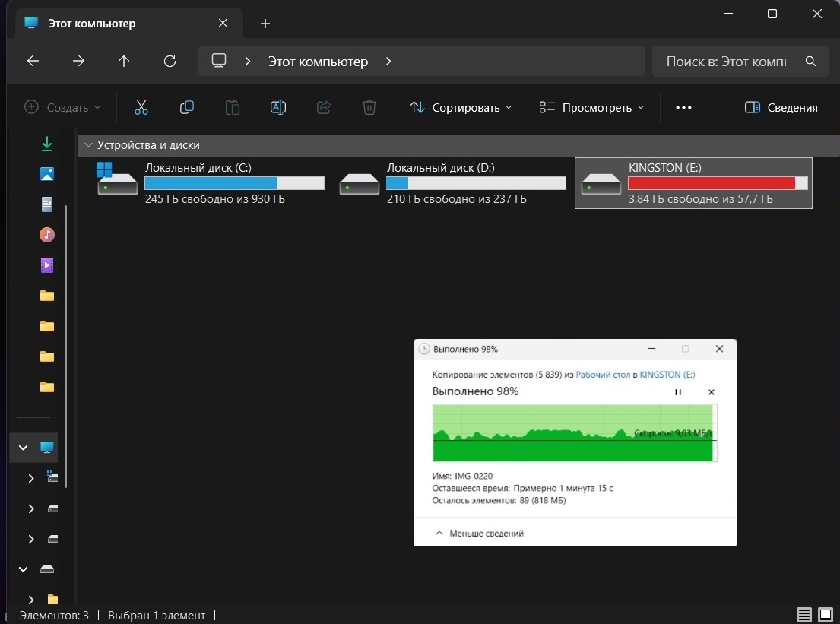Open the Просмотреть dropdown menu
The image size is (840, 624).
tap(591, 107)
